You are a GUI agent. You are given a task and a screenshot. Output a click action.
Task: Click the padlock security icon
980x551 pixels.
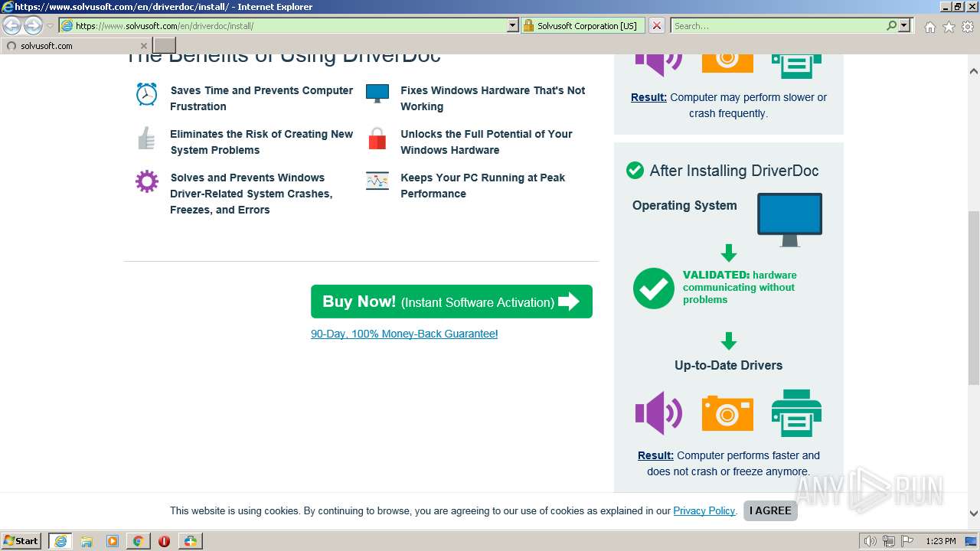click(528, 25)
